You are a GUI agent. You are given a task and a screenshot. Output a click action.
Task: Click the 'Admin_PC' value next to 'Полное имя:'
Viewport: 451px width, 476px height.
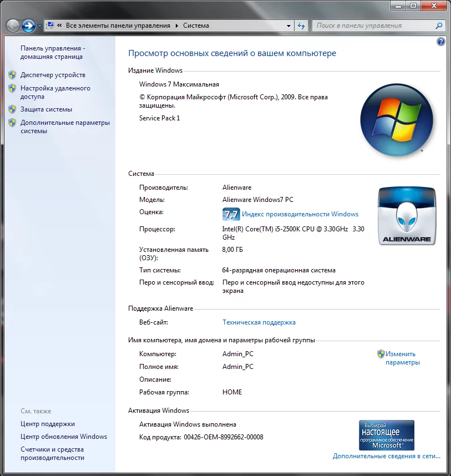[x=237, y=367]
